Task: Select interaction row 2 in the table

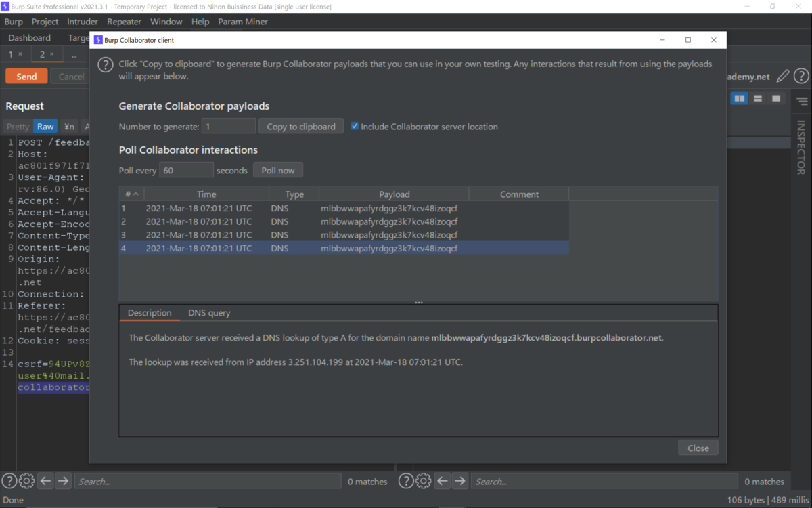Action: pyautogui.click(x=344, y=221)
